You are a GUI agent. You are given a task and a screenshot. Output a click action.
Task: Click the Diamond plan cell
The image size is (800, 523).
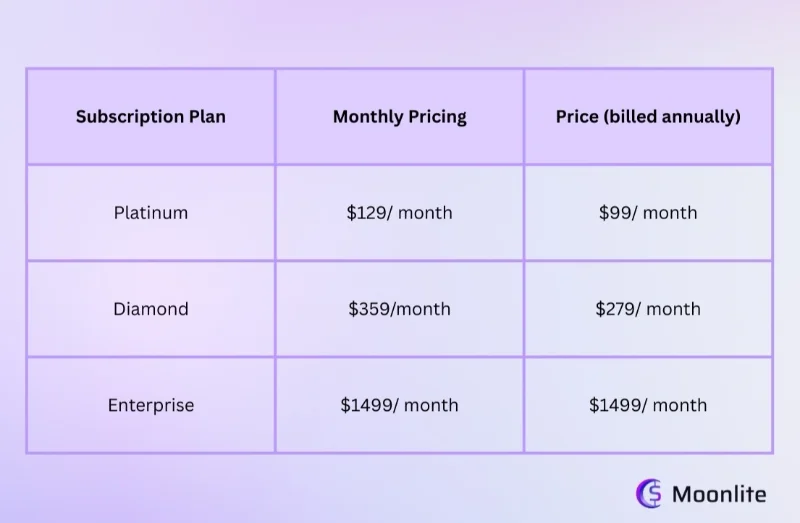151,309
